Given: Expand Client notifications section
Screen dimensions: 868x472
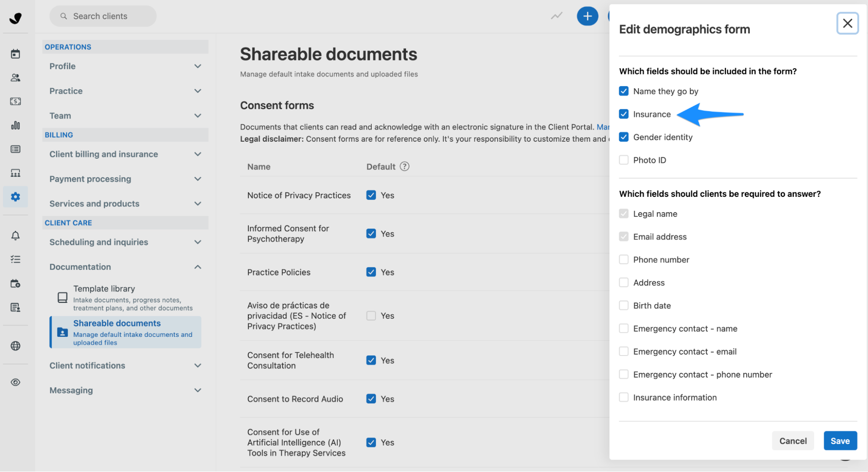Looking at the screenshot, I should point(125,366).
